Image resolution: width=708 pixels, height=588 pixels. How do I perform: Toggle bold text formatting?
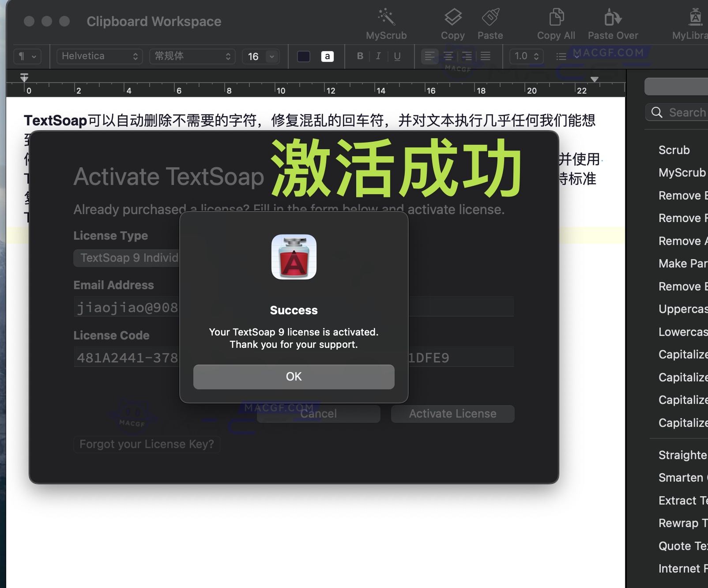click(360, 56)
